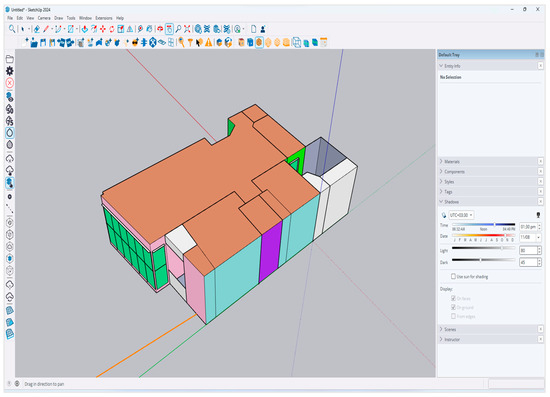550x397 pixels.
Task: Select the Move tool with red arrows
Action: click(x=103, y=29)
